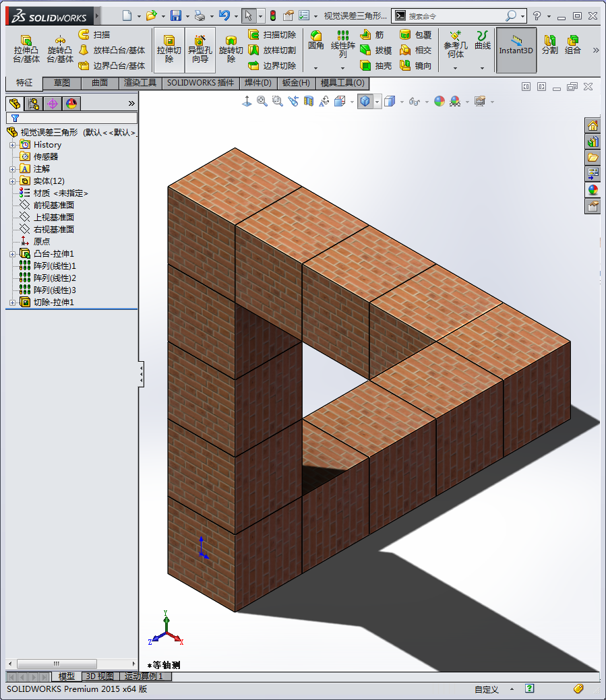This screenshot has width=606, height=700.
Task: Click the 旋转切除 revolved cut tool
Action: pos(231,49)
